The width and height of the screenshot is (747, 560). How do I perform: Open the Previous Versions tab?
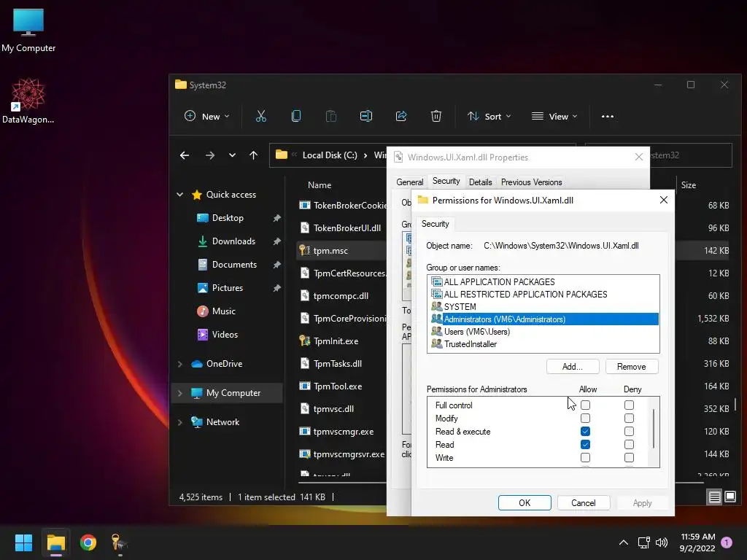pyautogui.click(x=531, y=182)
